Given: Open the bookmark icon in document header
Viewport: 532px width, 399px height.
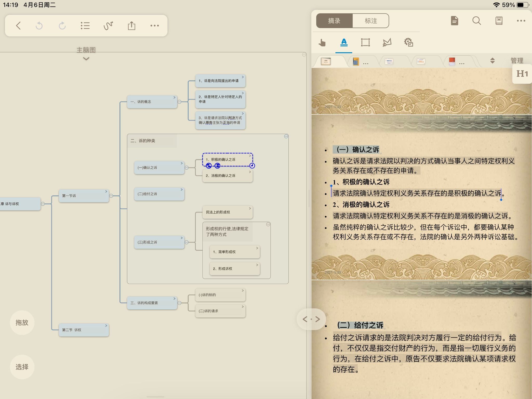Looking at the screenshot, I should 499,21.
